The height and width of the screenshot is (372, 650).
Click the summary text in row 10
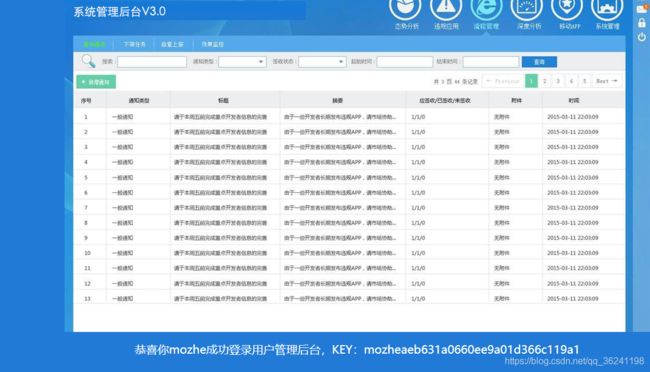340,253
